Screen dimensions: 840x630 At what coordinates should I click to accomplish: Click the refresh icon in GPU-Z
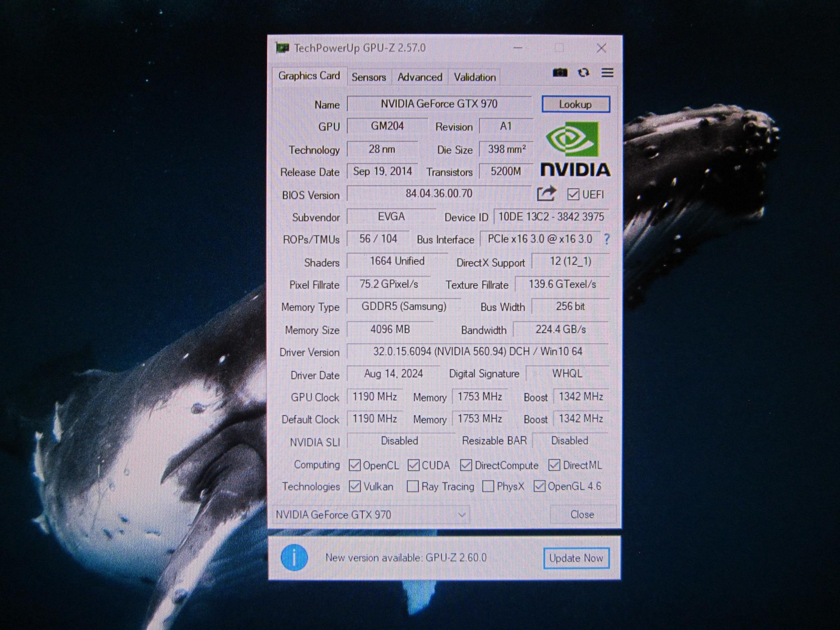coord(583,73)
